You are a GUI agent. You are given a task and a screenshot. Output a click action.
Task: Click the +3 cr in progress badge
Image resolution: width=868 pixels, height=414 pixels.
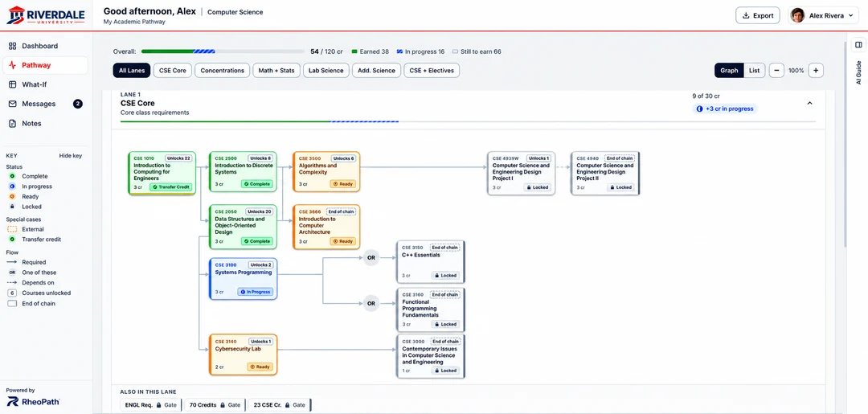pyautogui.click(x=725, y=109)
